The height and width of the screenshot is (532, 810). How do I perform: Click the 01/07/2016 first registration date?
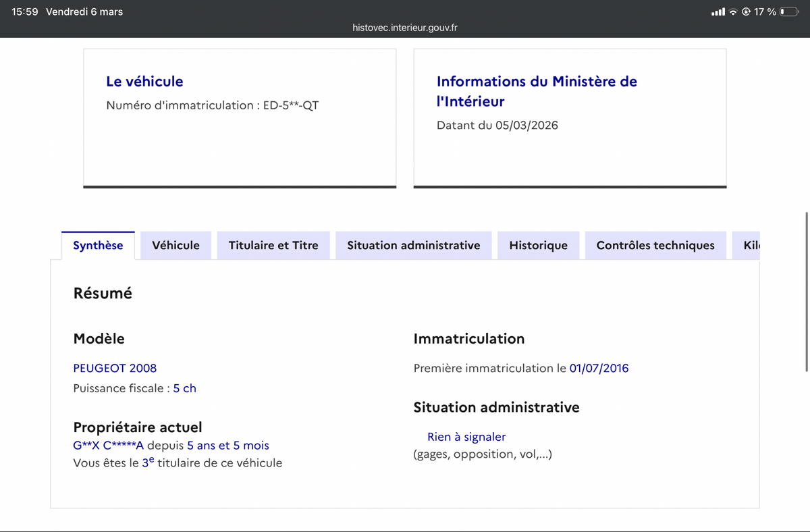[599, 368]
